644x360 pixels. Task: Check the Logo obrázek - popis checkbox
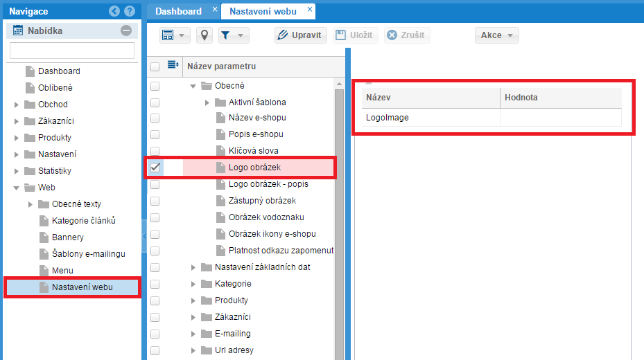(155, 185)
